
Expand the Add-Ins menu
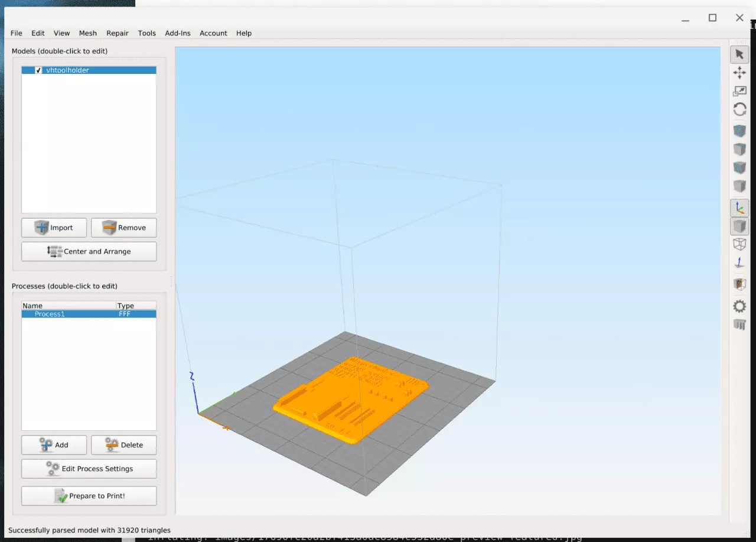178,33
